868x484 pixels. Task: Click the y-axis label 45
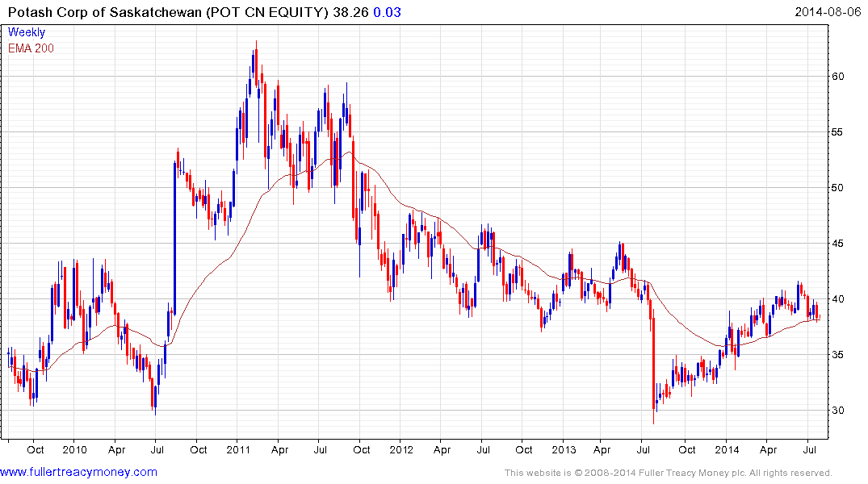[x=838, y=244]
